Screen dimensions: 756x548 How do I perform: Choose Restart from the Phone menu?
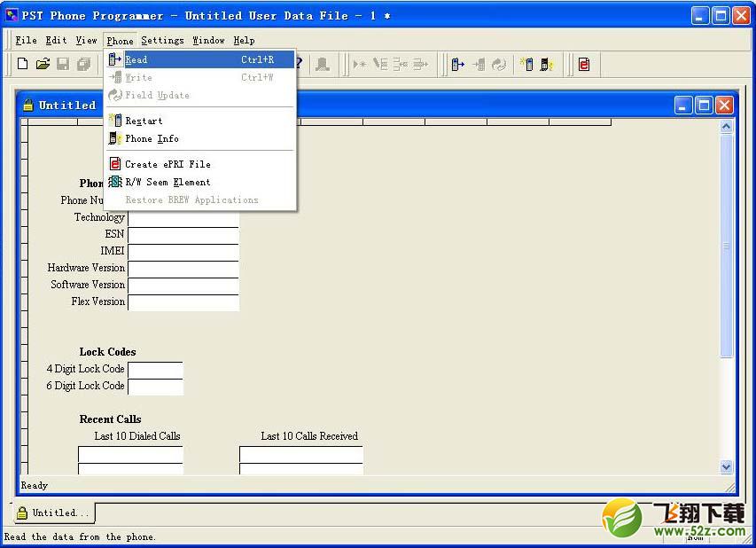tap(199, 121)
